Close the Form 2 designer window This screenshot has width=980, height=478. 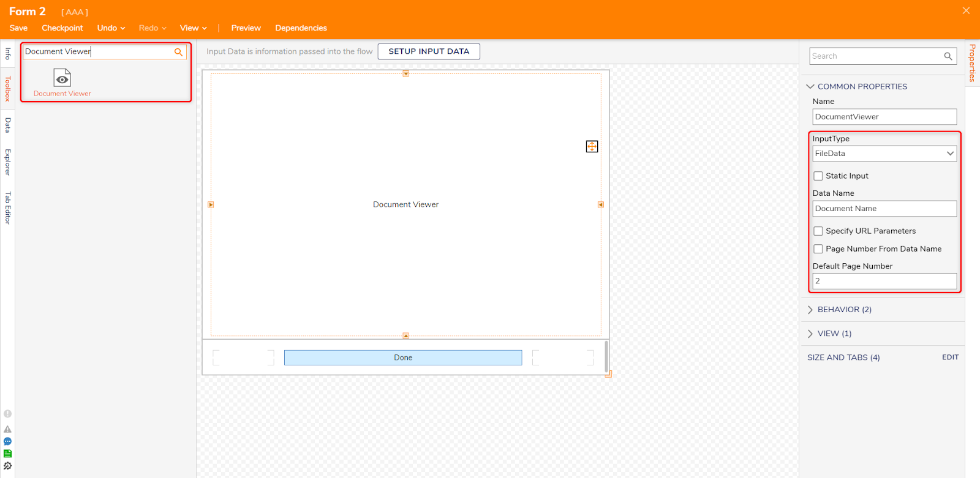click(x=966, y=10)
